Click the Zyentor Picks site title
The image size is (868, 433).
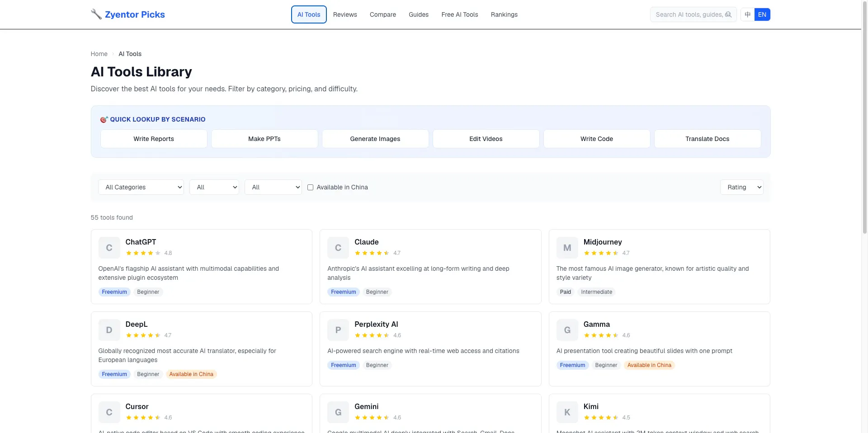pyautogui.click(x=135, y=14)
